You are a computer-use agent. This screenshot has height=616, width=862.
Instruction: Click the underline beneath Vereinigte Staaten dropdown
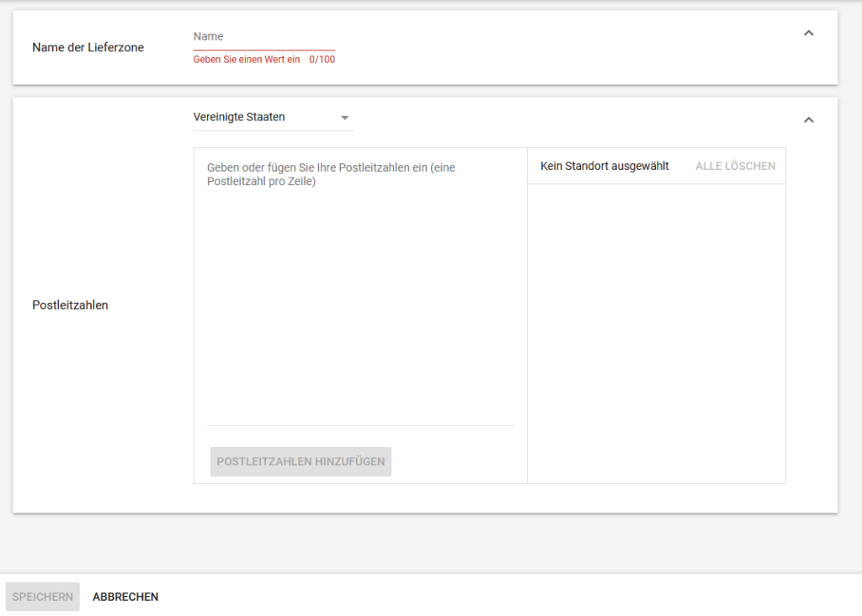tap(274, 131)
